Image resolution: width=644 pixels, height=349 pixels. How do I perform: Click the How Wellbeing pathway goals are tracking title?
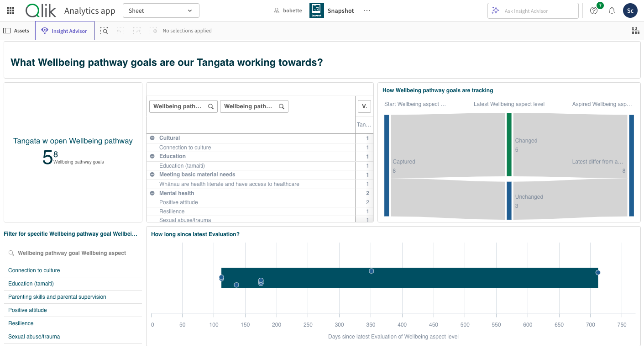tap(438, 90)
